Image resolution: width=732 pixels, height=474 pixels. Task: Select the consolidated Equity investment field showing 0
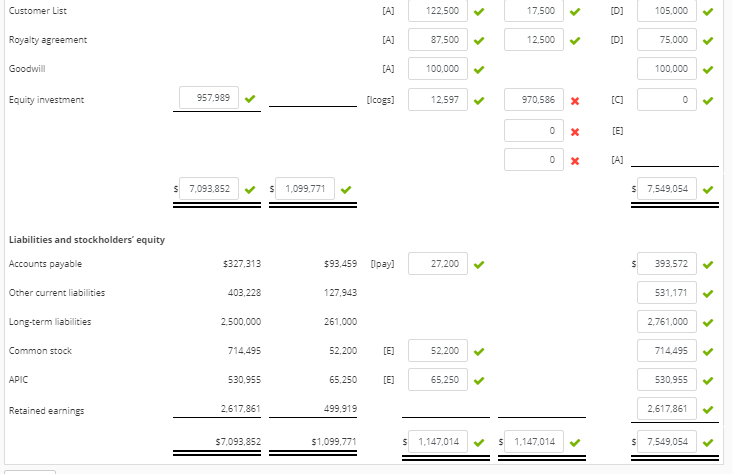pos(667,99)
